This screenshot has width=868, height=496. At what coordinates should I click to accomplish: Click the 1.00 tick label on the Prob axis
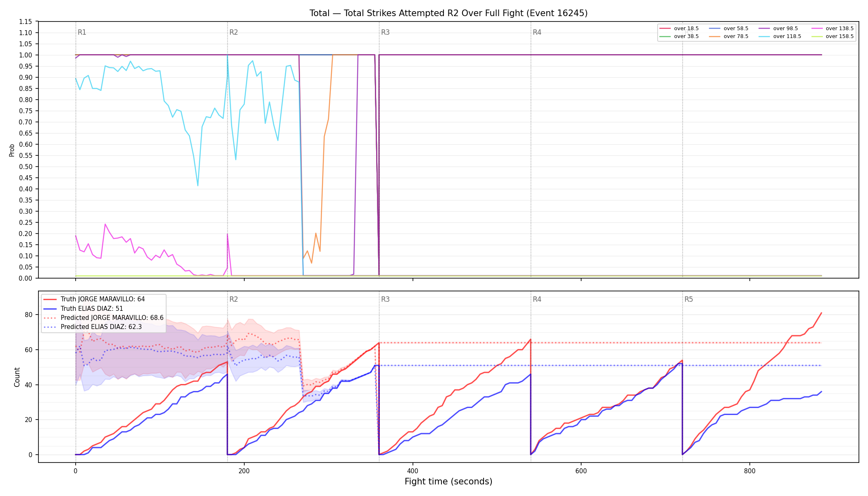coord(26,55)
